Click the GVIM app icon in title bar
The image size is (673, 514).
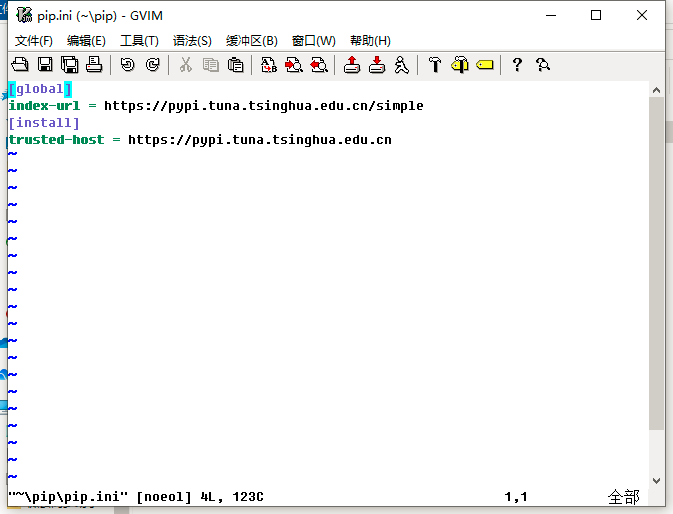[24, 15]
